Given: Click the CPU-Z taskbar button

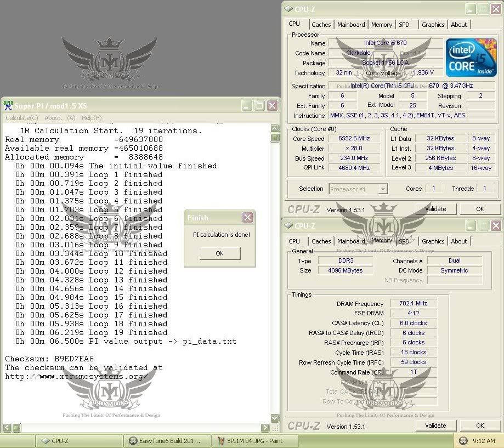Looking at the screenshot, I should 79,441.
